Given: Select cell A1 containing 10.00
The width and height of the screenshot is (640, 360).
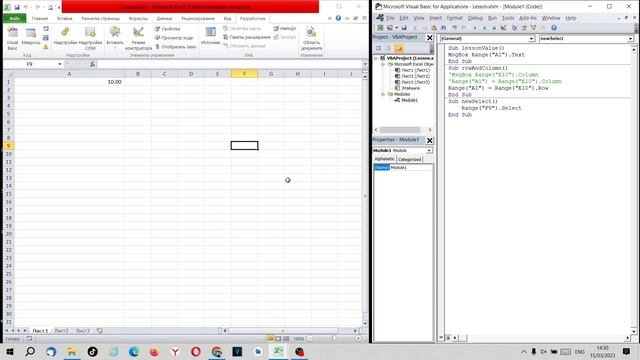Looking at the screenshot, I should (x=69, y=82).
